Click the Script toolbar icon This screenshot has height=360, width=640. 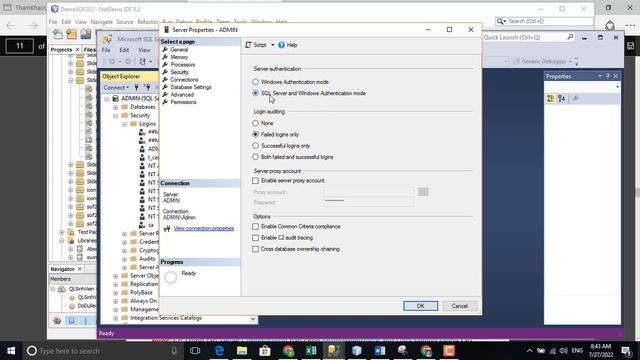coord(248,45)
